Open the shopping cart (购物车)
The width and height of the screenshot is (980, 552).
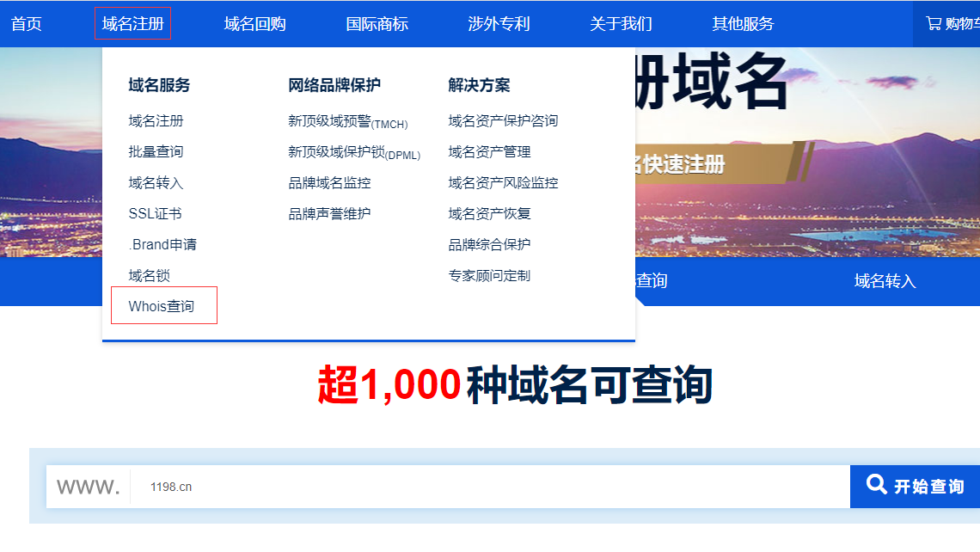pos(954,24)
